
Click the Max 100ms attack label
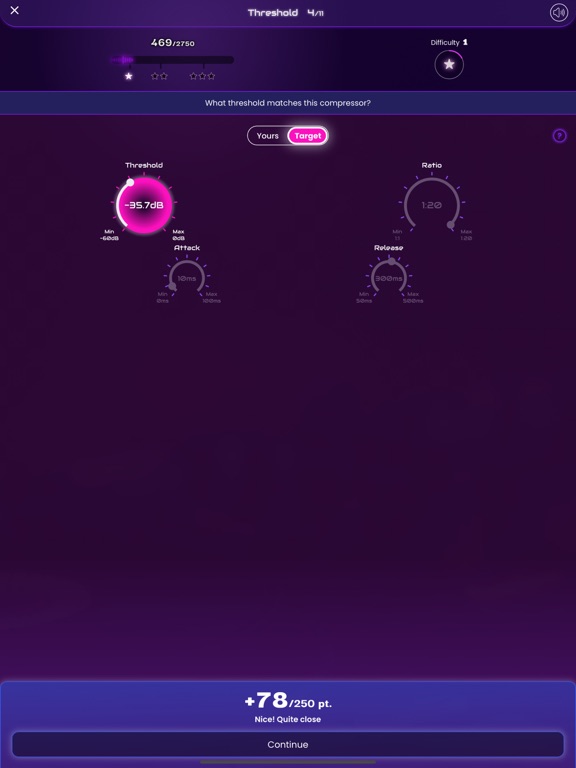click(212, 298)
